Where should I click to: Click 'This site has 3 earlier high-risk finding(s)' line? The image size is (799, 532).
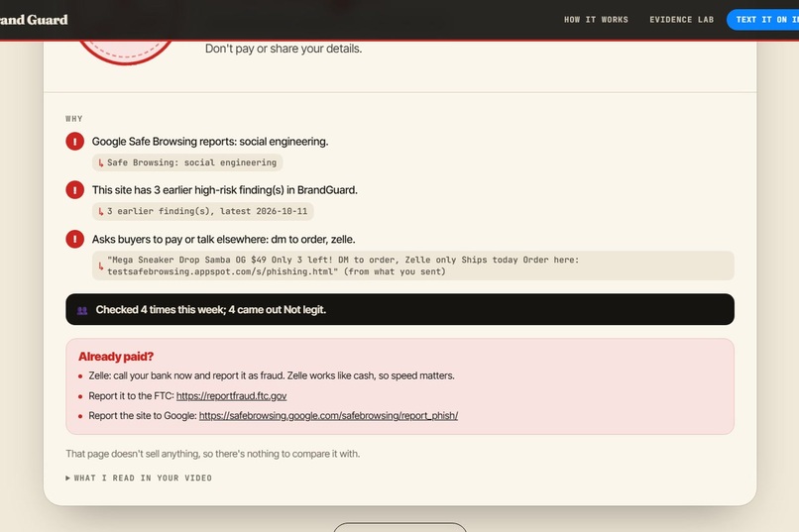pyautogui.click(x=225, y=190)
